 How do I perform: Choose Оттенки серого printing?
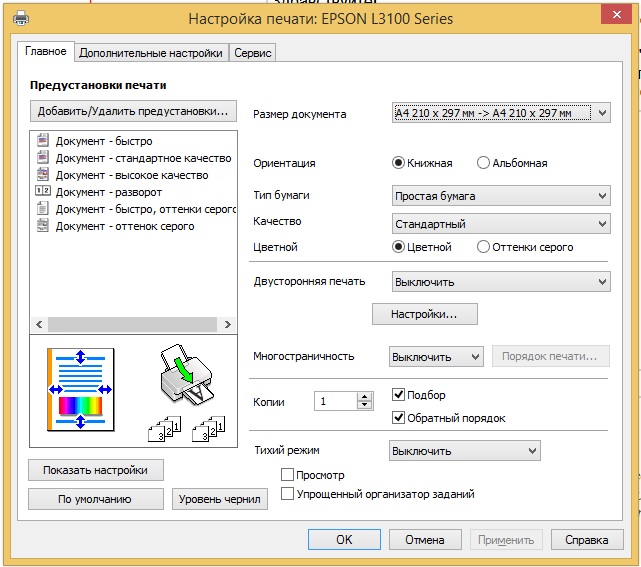[483, 247]
